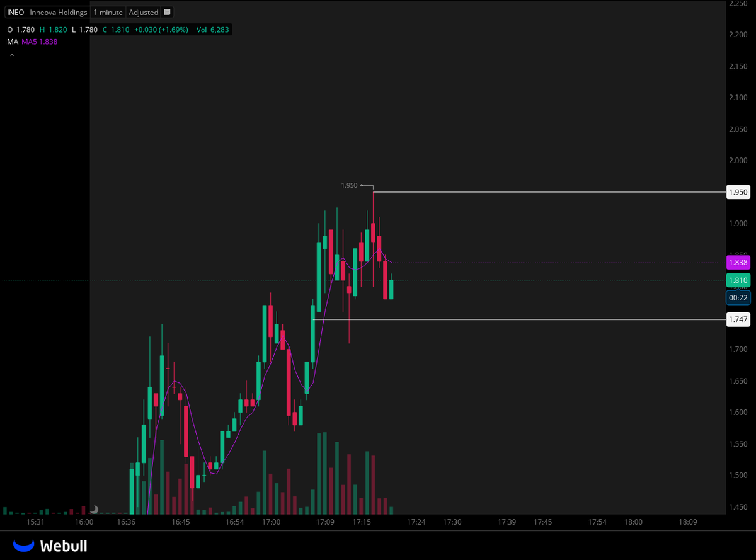Select the INEO ticker symbol
756x560 pixels.
click(16, 13)
